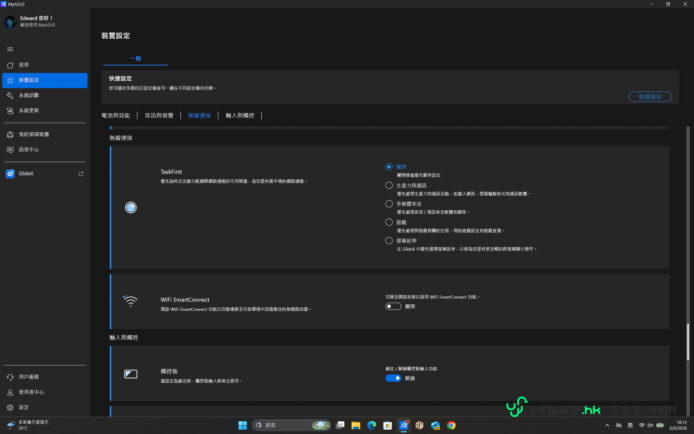Jump to the highlighted wireless connection section tab
This screenshot has width=694, height=434.
tap(199, 115)
